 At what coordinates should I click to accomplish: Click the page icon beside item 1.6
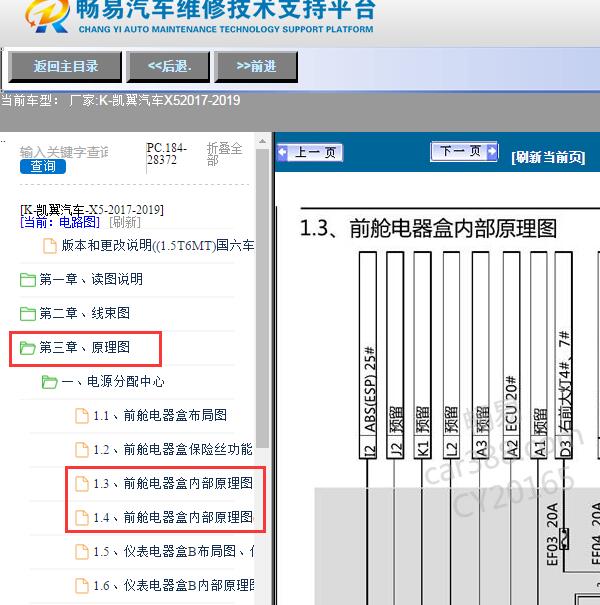point(81,586)
